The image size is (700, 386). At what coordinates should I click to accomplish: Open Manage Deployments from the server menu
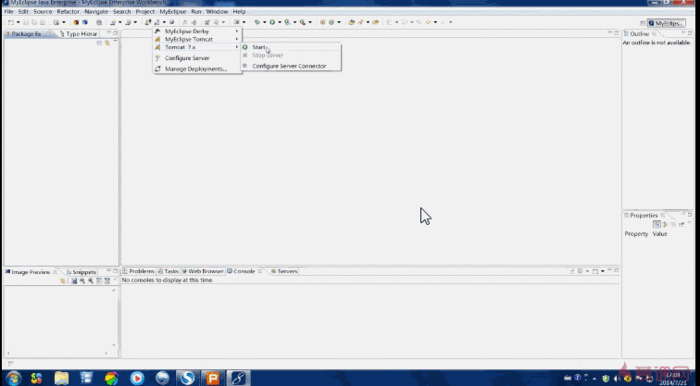coord(196,69)
